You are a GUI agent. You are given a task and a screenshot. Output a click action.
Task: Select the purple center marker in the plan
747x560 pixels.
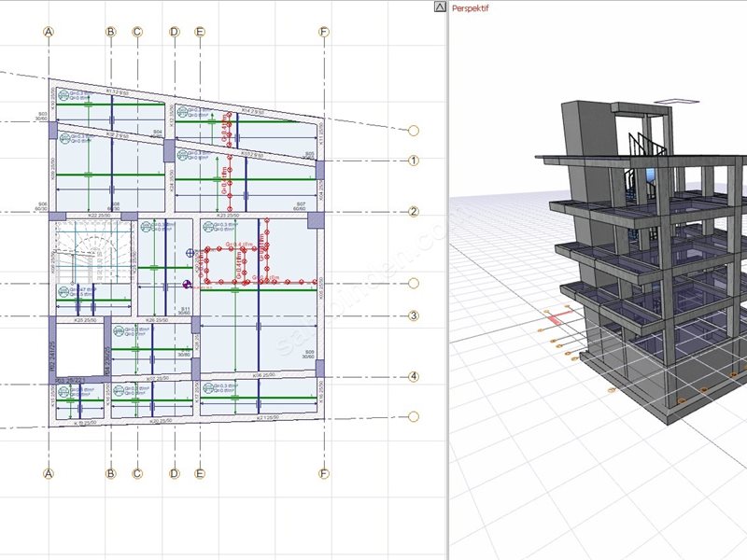188,286
